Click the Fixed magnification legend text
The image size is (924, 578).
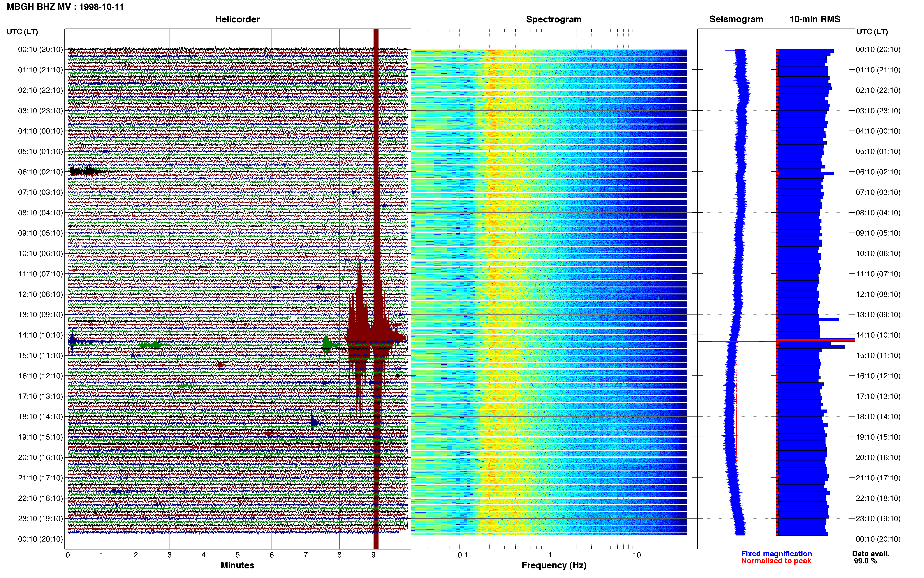point(776,554)
